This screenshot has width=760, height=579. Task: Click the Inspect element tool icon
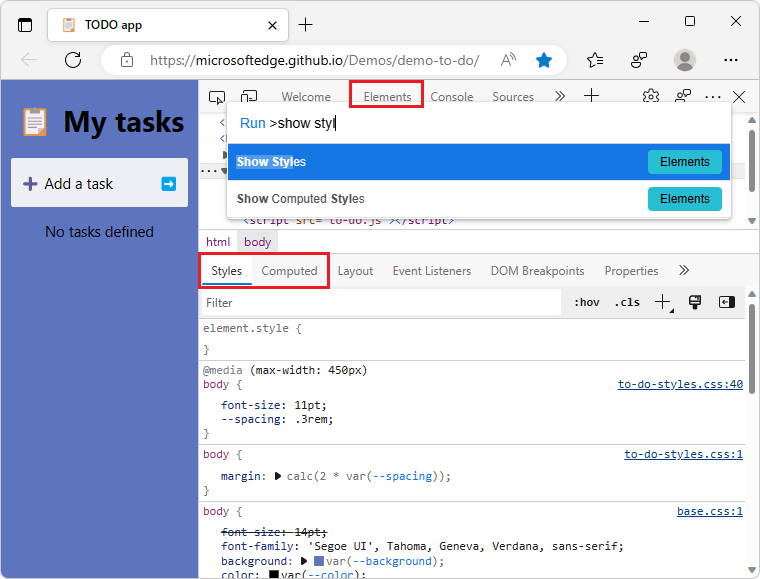pyautogui.click(x=217, y=97)
